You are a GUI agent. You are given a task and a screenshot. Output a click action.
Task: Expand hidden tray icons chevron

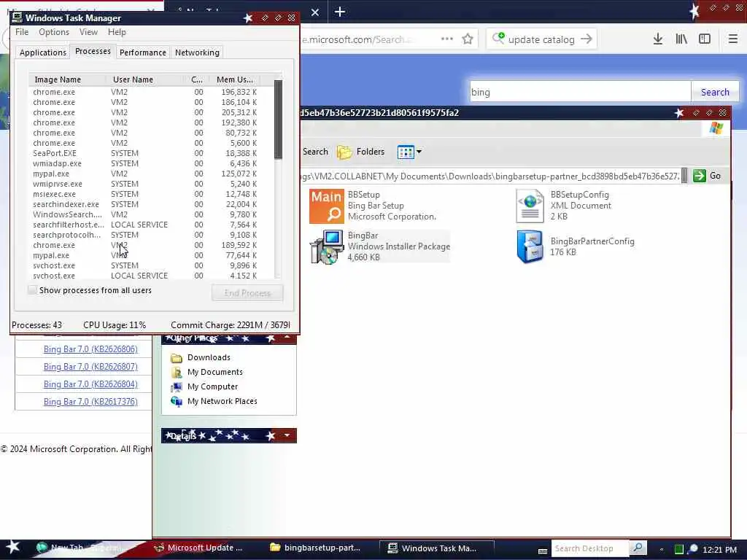pos(661,550)
